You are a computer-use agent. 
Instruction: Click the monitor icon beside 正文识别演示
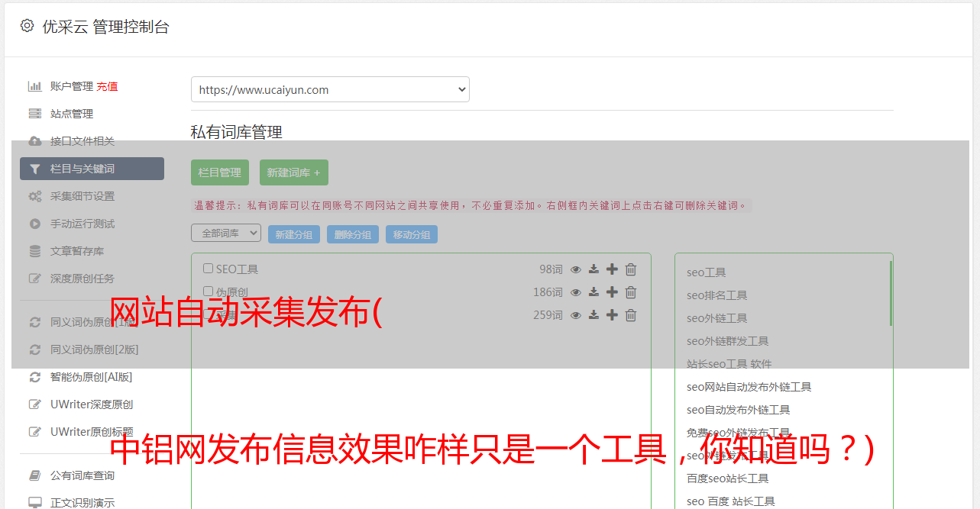pyautogui.click(x=34, y=503)
